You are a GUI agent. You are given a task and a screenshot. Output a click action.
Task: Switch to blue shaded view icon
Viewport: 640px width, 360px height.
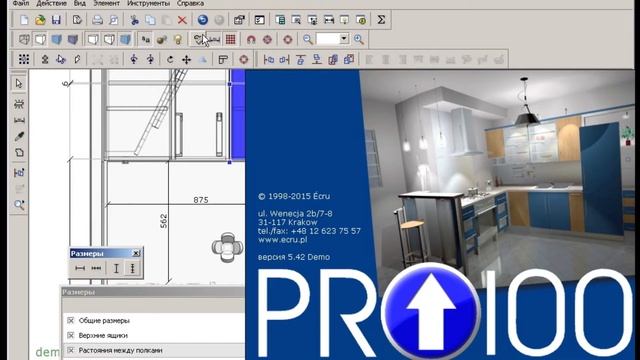click(x=56, y=39)
